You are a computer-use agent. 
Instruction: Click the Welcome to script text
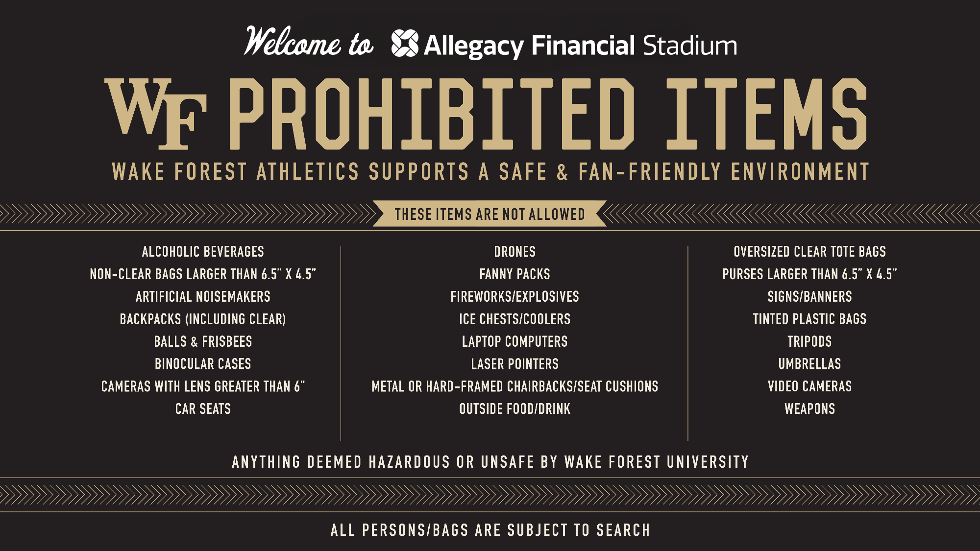pyautogui.click(x=309, y=42)
